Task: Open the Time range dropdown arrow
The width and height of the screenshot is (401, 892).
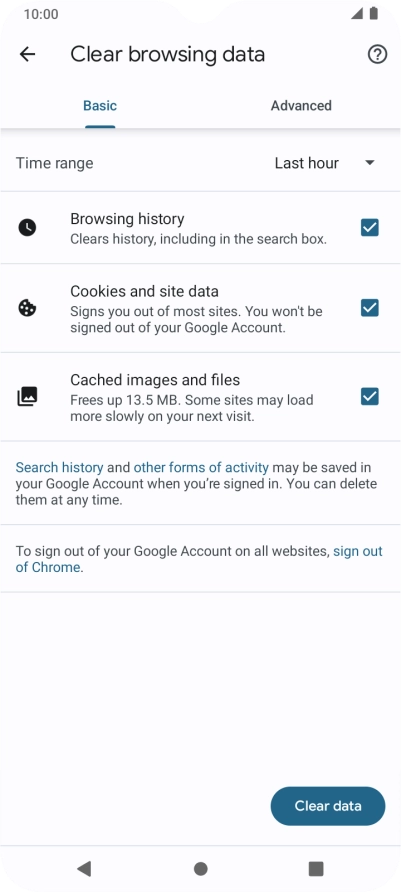Action: (x=370, y=163)
